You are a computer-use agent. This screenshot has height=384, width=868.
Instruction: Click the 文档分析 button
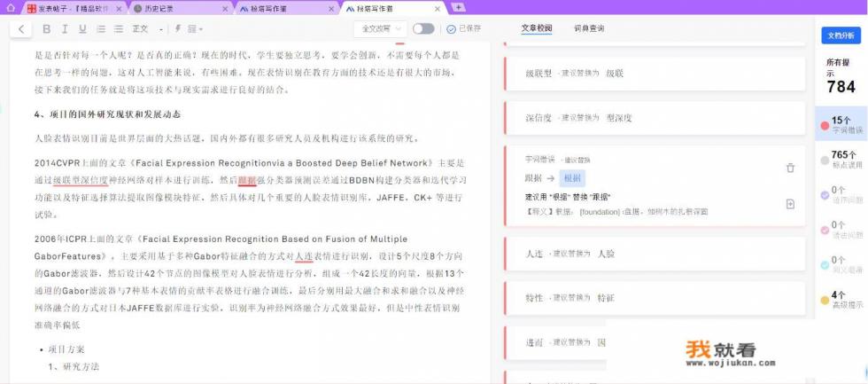(841, 35)
